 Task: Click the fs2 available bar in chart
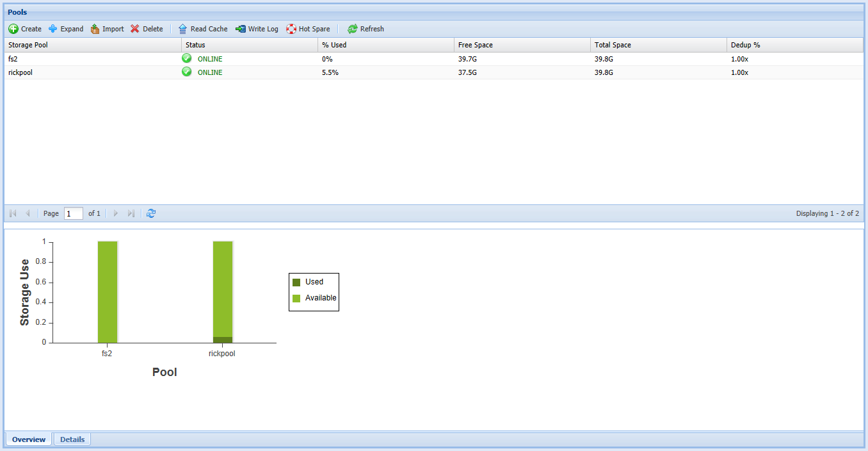click(108, 292)
